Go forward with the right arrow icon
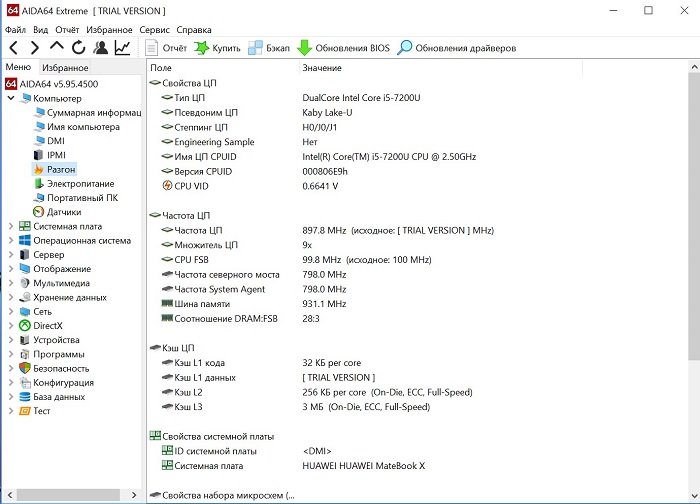700x504 pixels. (34, 47)
